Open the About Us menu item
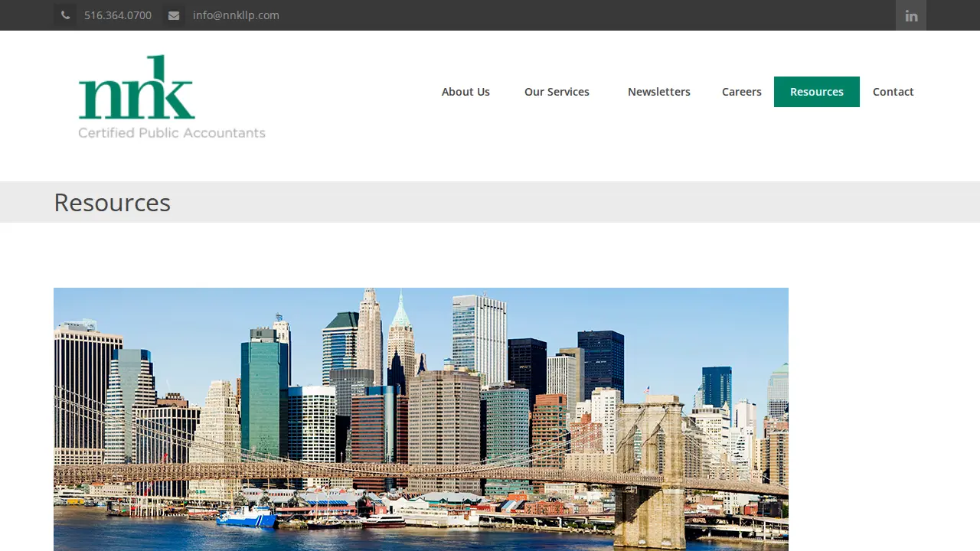 [465, 92]
